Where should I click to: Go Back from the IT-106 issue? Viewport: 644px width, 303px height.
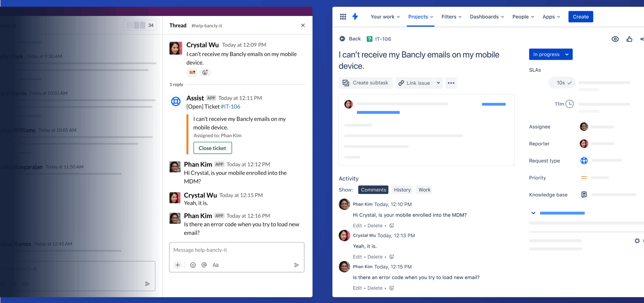click(x=350, y=39)
